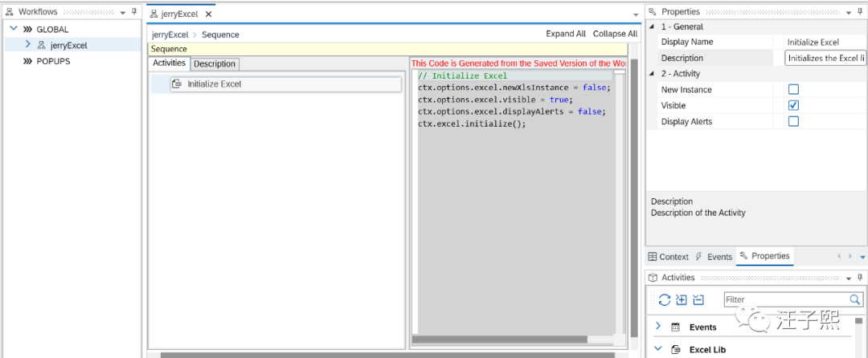Viewport: 868px width, 358px height.
Task: Switch to the Activities tab in Sequence
Action: (x=170, y=63)
